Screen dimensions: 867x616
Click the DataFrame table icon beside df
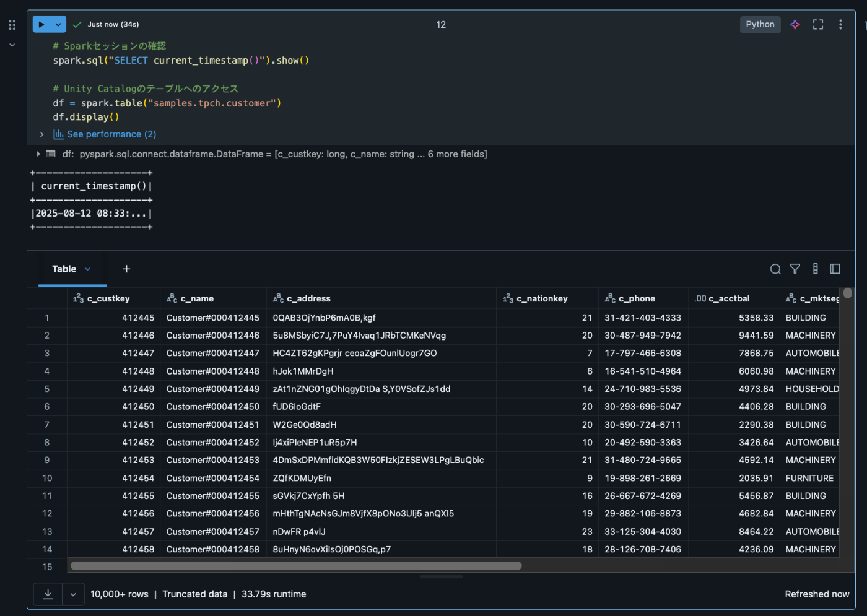pyautogui.click(x=51, y=154)
